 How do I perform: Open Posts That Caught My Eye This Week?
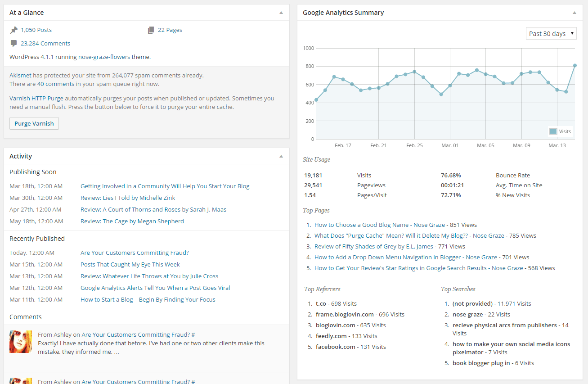pos(130,264)
